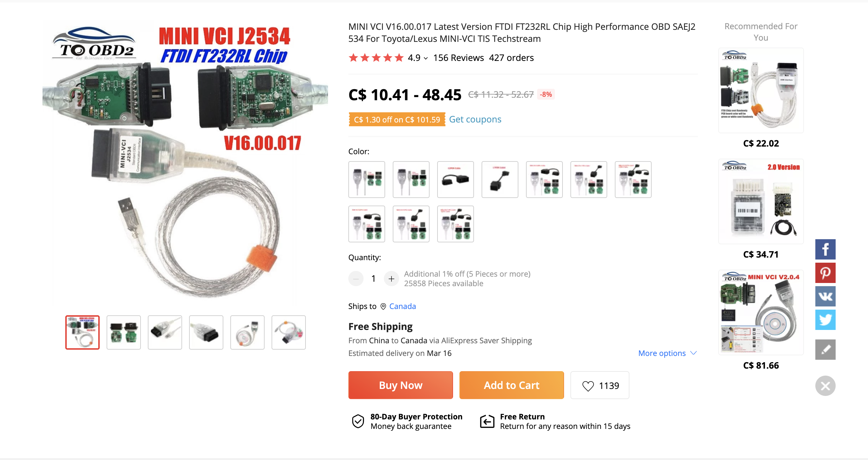The height and width of the screenshot is (460, 868).
Task: Close the floating share sidebar
Action: pos(825,385)
